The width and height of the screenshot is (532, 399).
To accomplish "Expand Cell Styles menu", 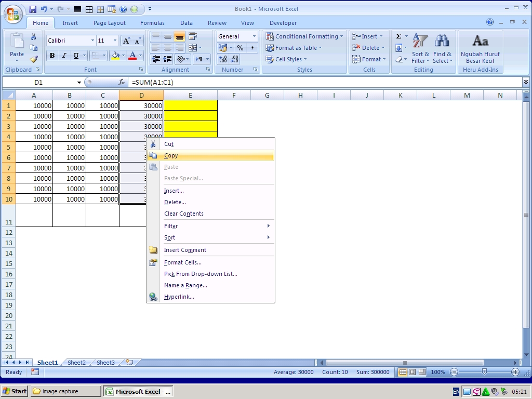I will (x=286, y=59).
